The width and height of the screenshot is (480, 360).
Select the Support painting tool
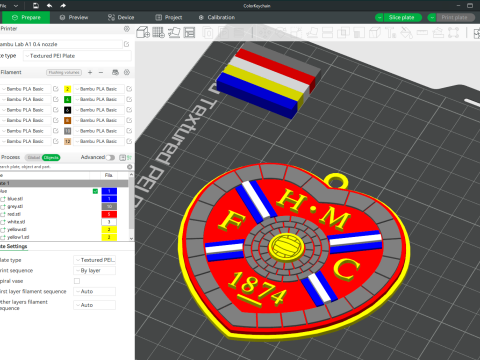[x=359, y=33]
